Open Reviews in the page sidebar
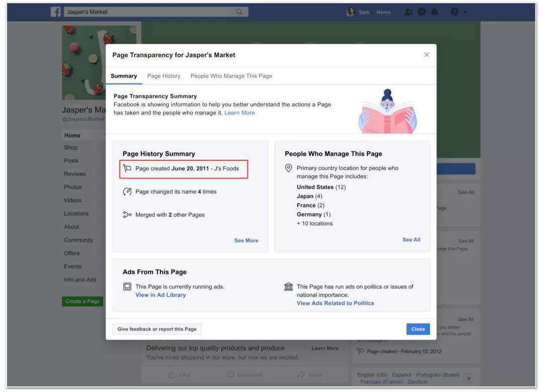Screen dimensions: 543x392 (x=75, y=174)
